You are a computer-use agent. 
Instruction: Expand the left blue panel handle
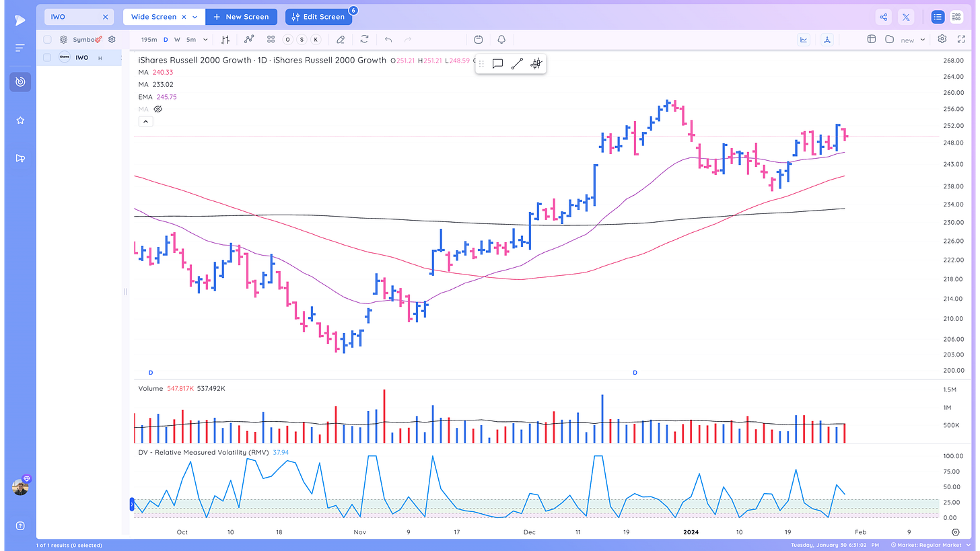pyautogui.click(x=132, y=504)
